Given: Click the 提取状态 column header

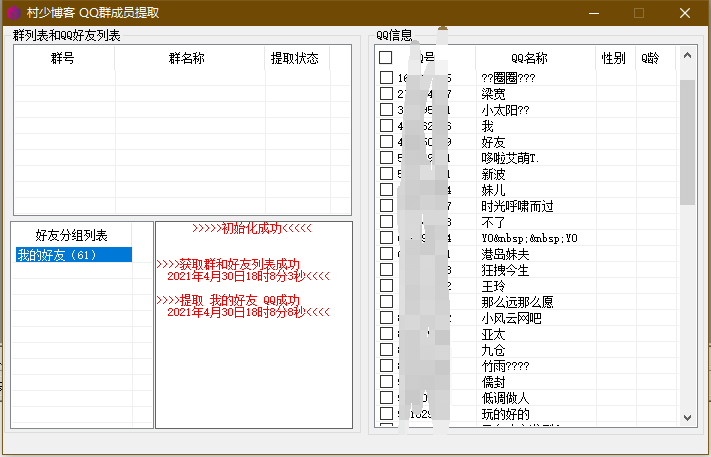Looking at the screenshot, I should pos(295,58).
